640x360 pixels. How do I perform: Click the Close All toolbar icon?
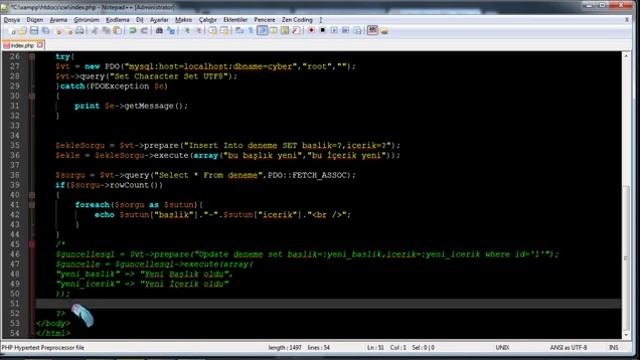coord(68,31)
